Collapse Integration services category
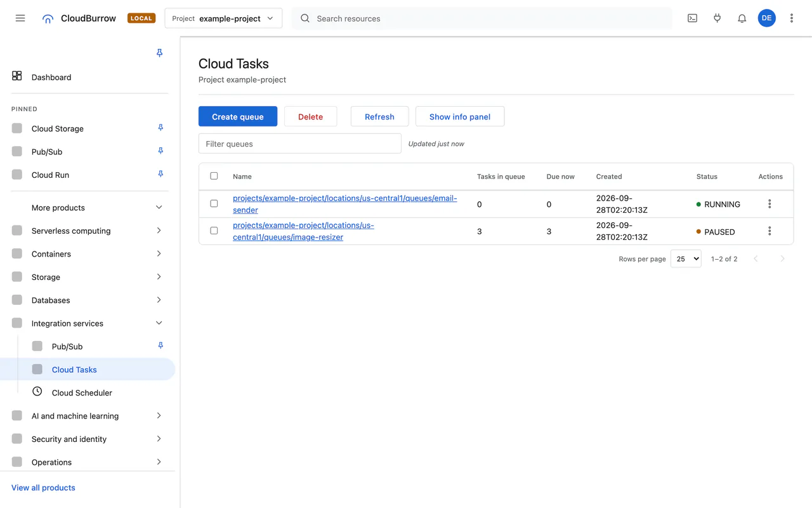Viewport: 812px width, 508px height. coord(159,323)
